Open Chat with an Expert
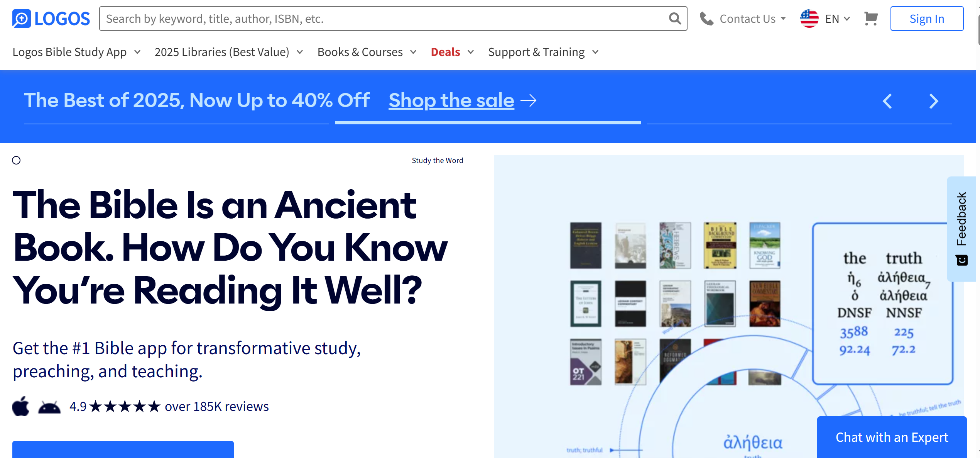980x458 pixels. point(892,437)
